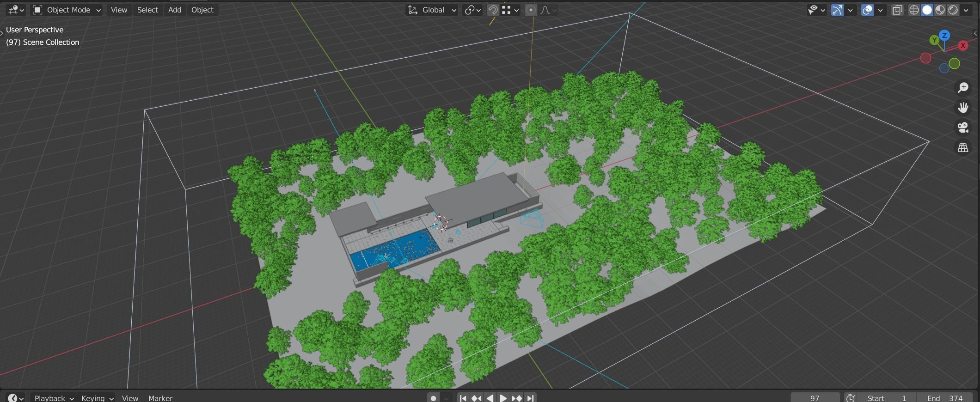The width and height of the screenshot is (980, 402).
Task: Expand the snapping options arrow
Action: (517, 10)
